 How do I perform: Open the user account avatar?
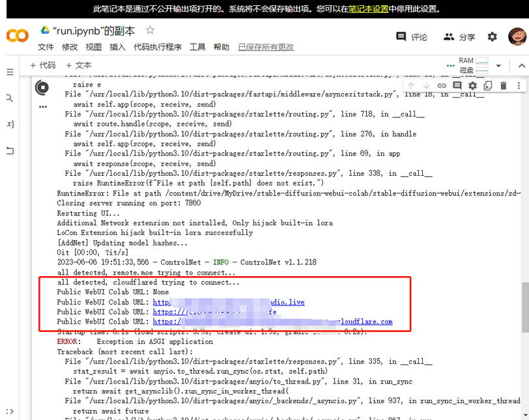tap(517, 36)
